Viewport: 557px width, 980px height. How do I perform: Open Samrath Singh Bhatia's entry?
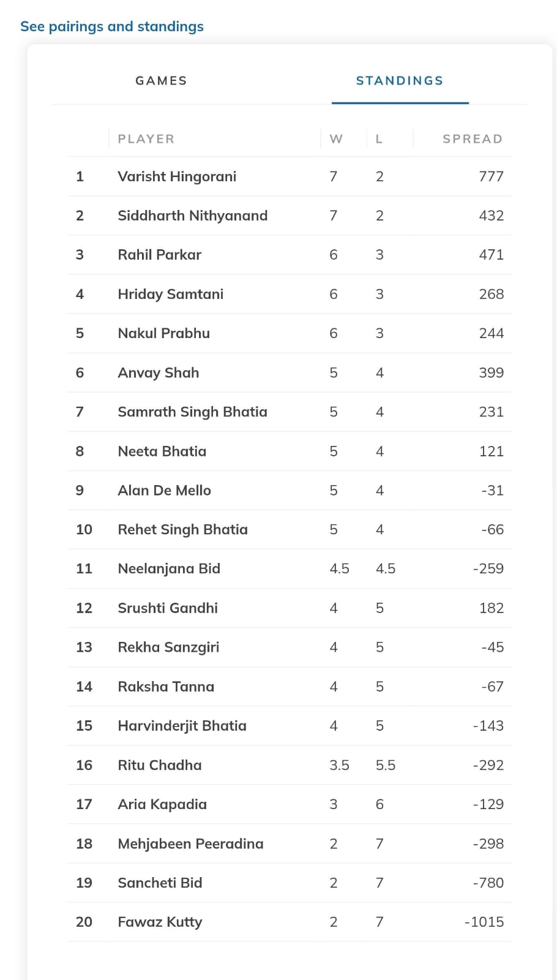[x=192, y=412]
